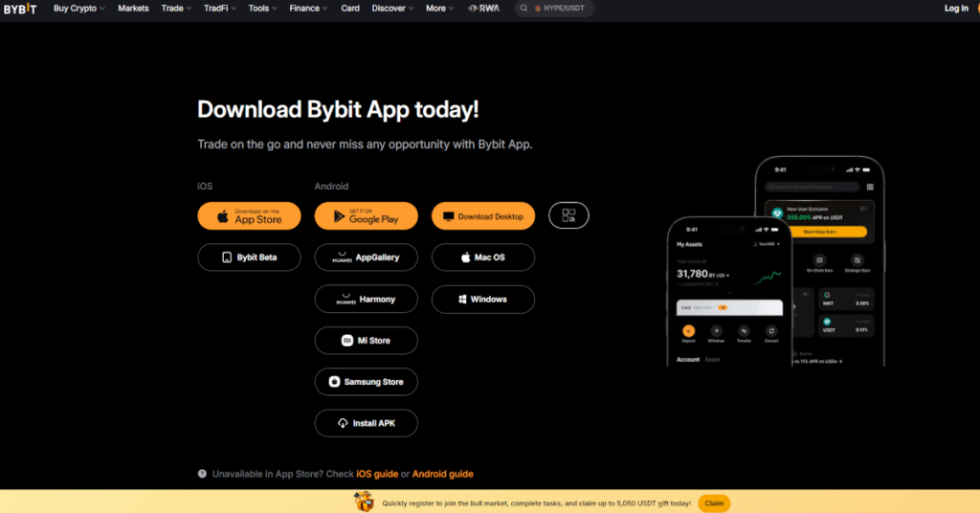Click the Install APK button
This screenshot has height=513, width=980.
click(x=366, y=423)
